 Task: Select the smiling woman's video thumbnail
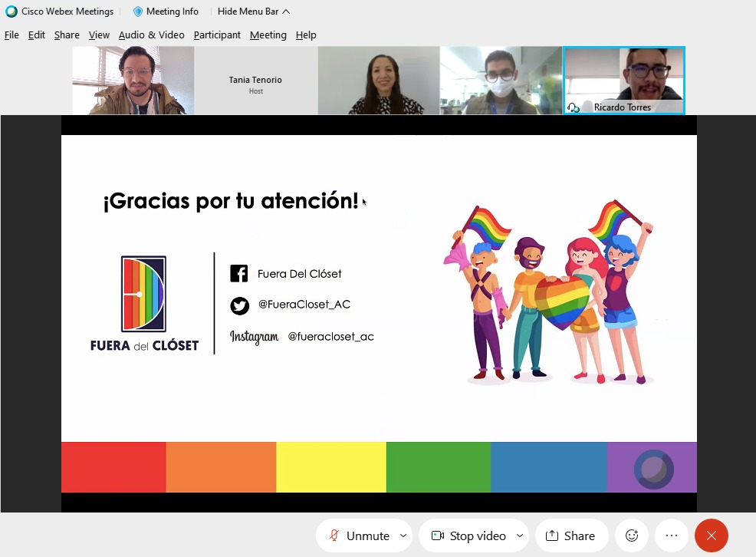pyautogui.click(x=379, y=80)
